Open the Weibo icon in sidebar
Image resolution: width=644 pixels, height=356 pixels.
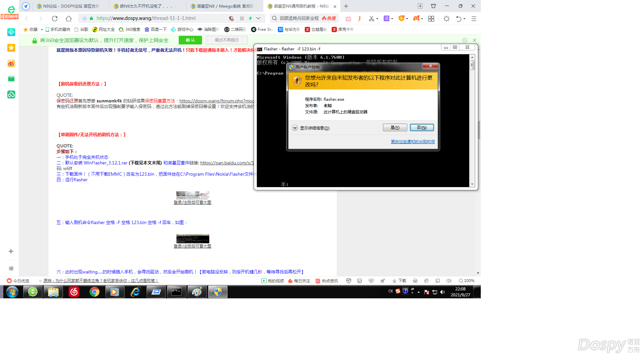[x=11, y=64]
